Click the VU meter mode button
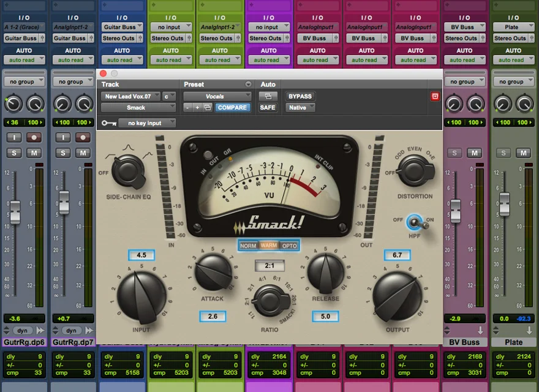This screenshot has height=392, width=539. [208, 155]
